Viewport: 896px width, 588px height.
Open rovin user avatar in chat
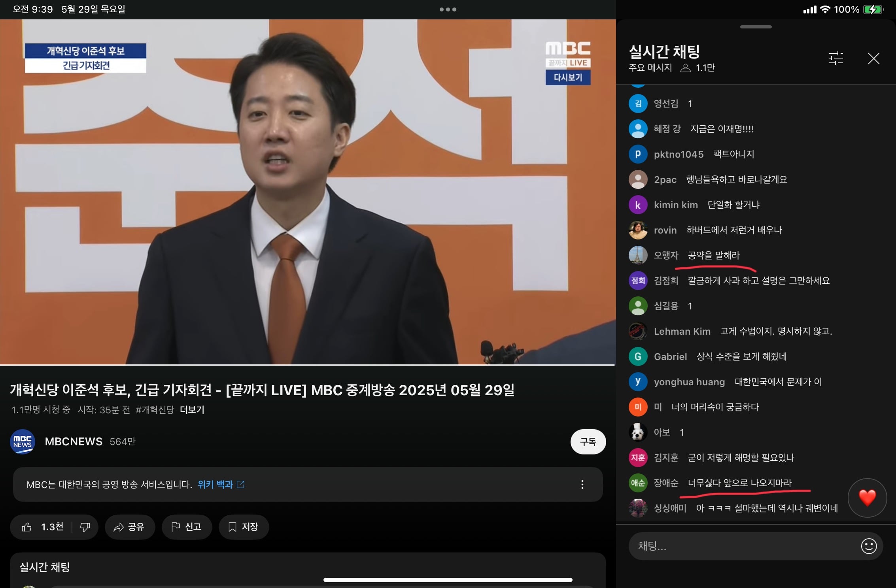coord(638,230)
